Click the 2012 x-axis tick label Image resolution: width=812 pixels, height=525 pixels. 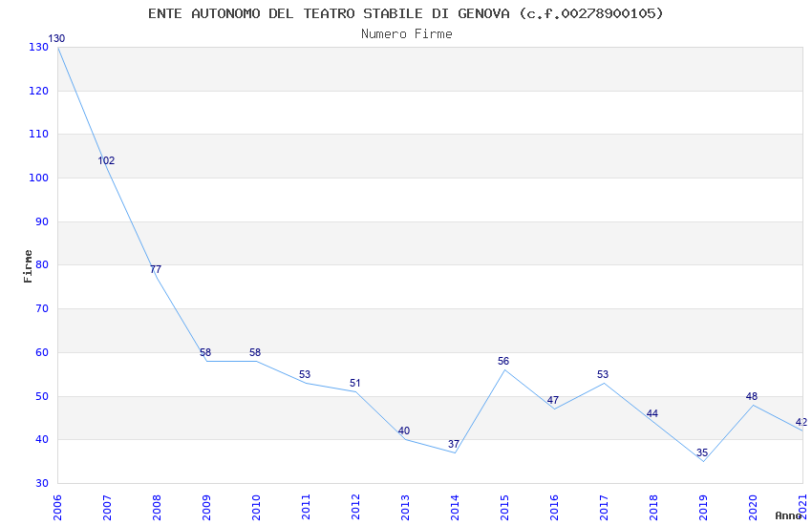click(355, 507)
